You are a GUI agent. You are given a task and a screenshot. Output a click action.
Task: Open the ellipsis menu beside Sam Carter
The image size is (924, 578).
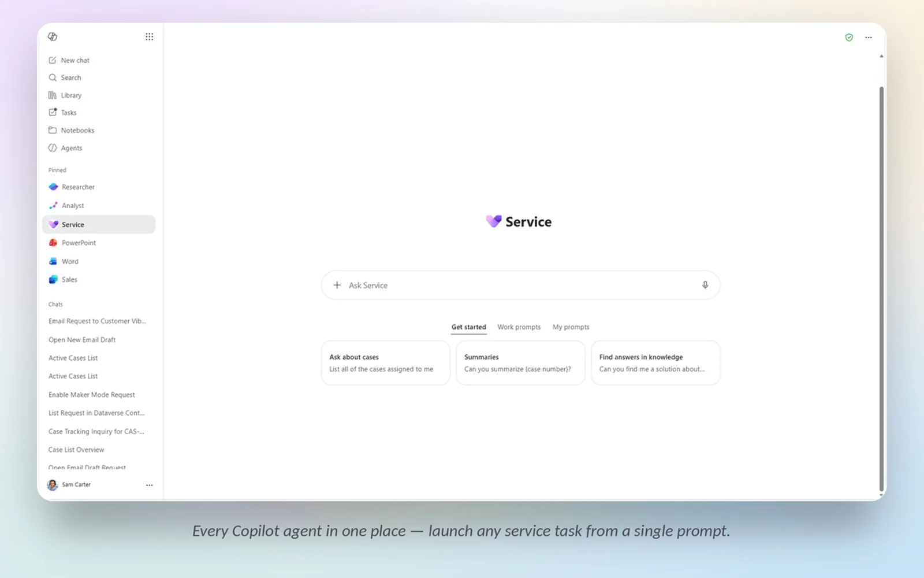point(150,485)
